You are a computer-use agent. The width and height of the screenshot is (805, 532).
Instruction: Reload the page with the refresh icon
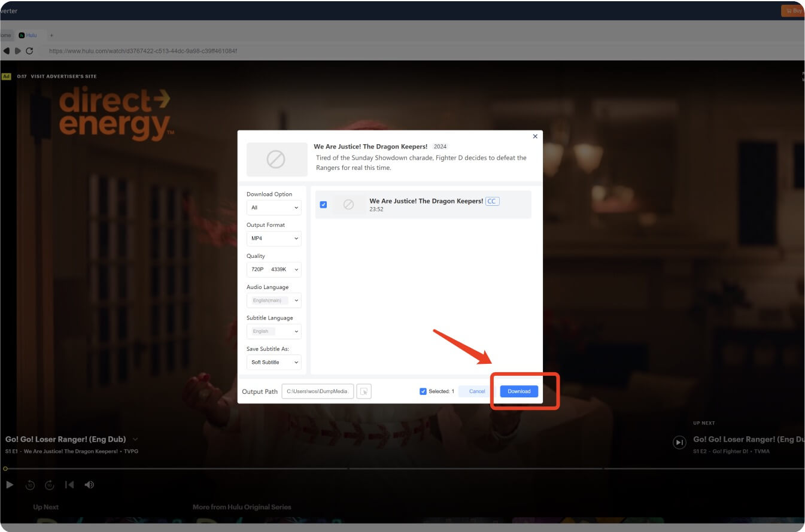[x=29, y=51]
